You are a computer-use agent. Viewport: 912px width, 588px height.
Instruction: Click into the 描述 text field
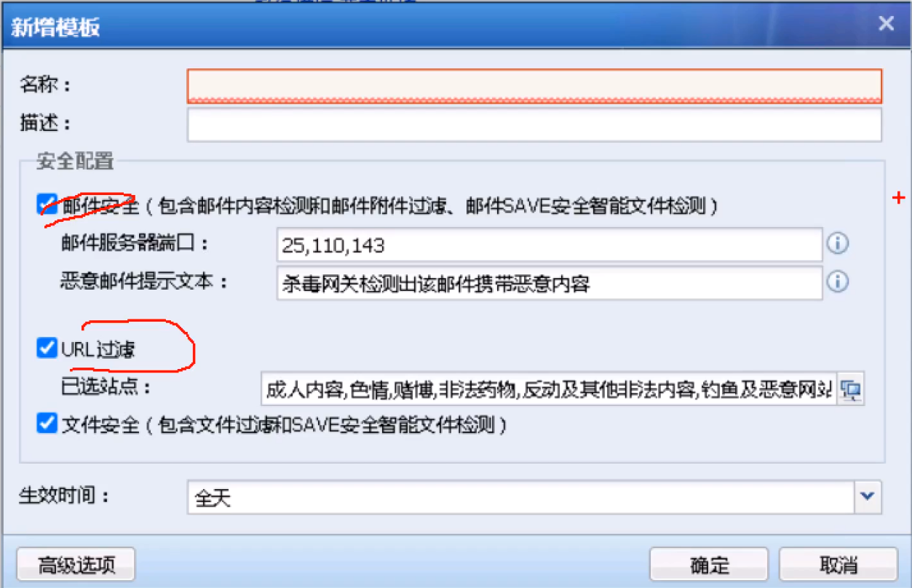pyautogui.click(x=534, y=124)
